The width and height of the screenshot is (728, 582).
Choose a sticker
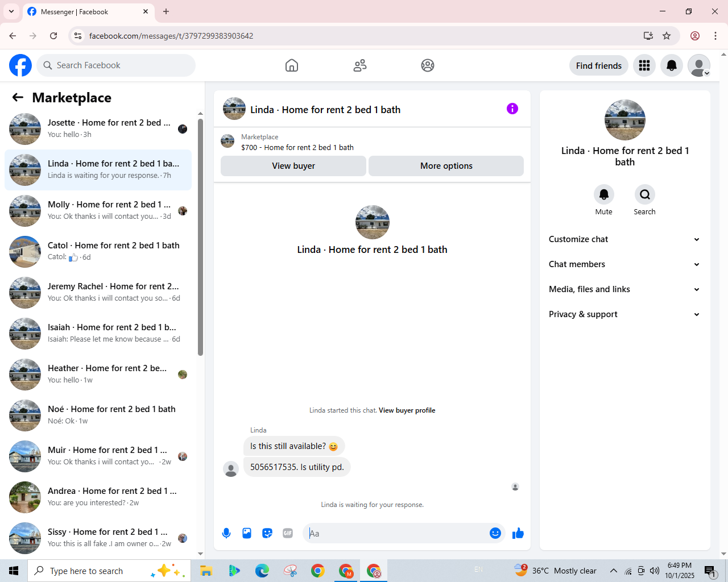pos(267,533)
